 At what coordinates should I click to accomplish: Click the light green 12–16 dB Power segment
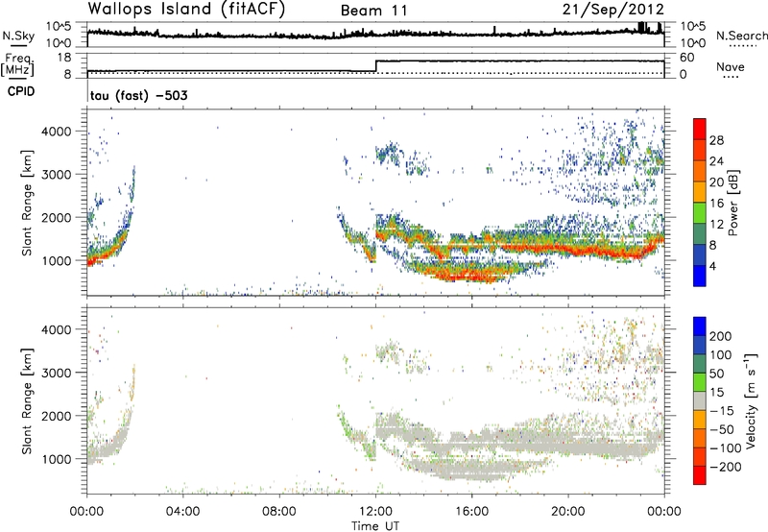tap(700, 213)
